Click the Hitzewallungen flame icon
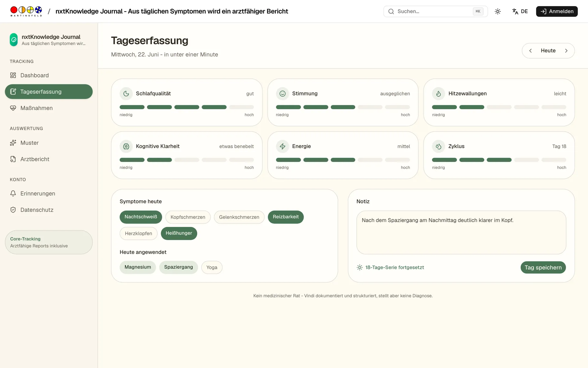This screenshot has width=588, height=368. (x=439, y=94)
